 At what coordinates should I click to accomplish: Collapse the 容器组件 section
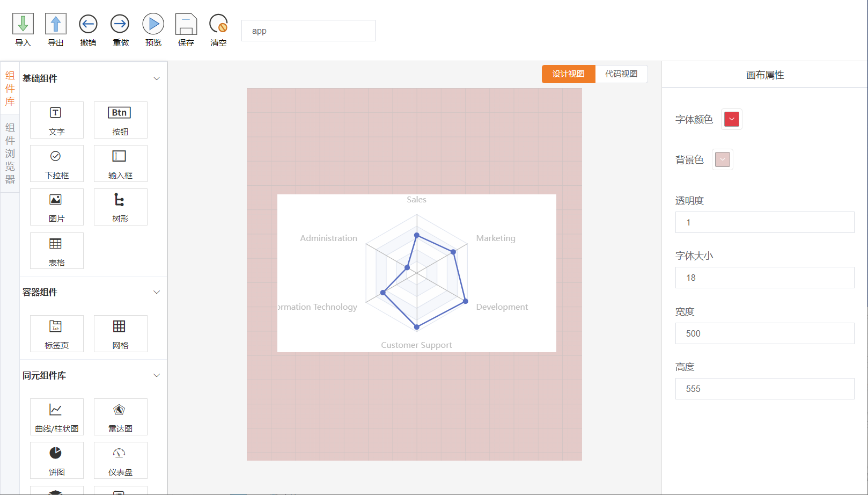[x=157, y=292]
